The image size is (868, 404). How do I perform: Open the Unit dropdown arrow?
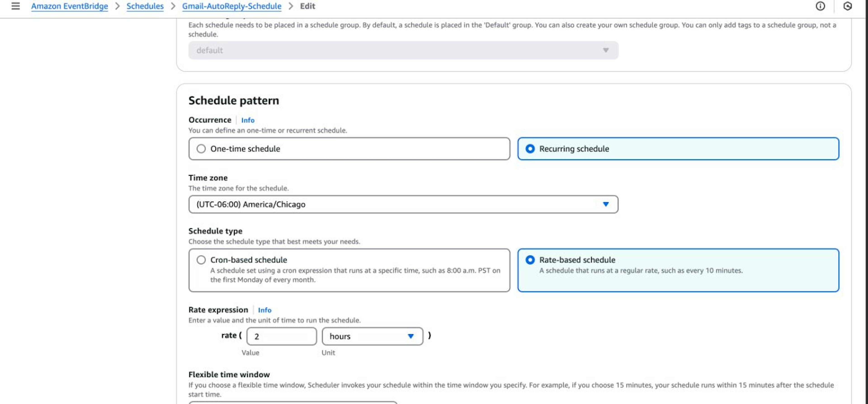[x=411, y=336]
